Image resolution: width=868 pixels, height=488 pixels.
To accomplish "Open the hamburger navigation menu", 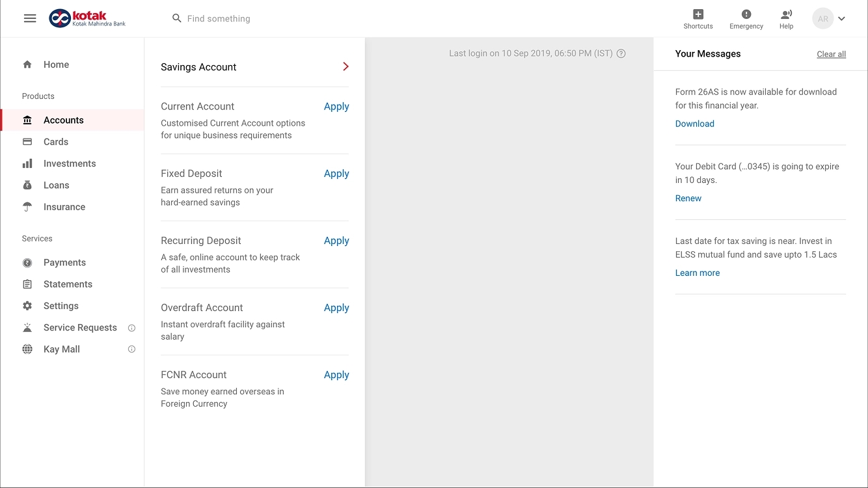I will pos(30,18).
